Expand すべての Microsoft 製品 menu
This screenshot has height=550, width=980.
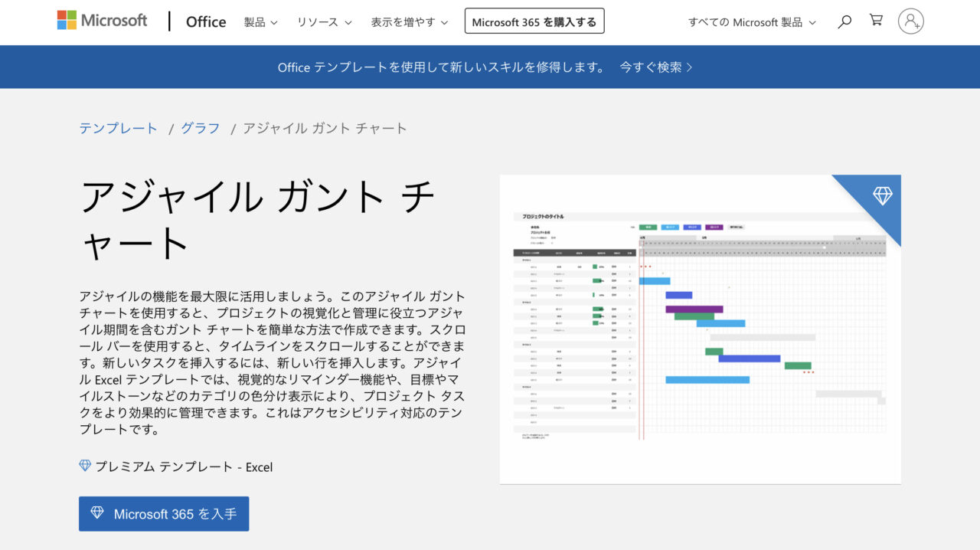pos(751,22)
